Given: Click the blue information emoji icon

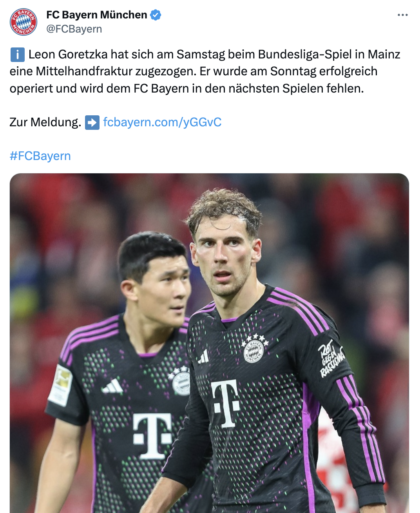Looking at the screenshot, I should (x=17, y=55).
